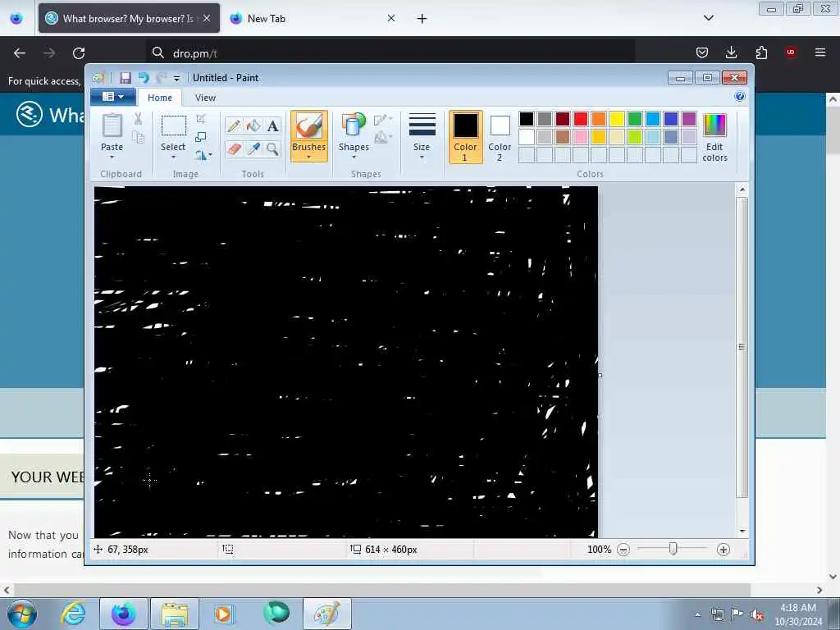
Task: Open the Paint file menu button
Action: [112, 97]
